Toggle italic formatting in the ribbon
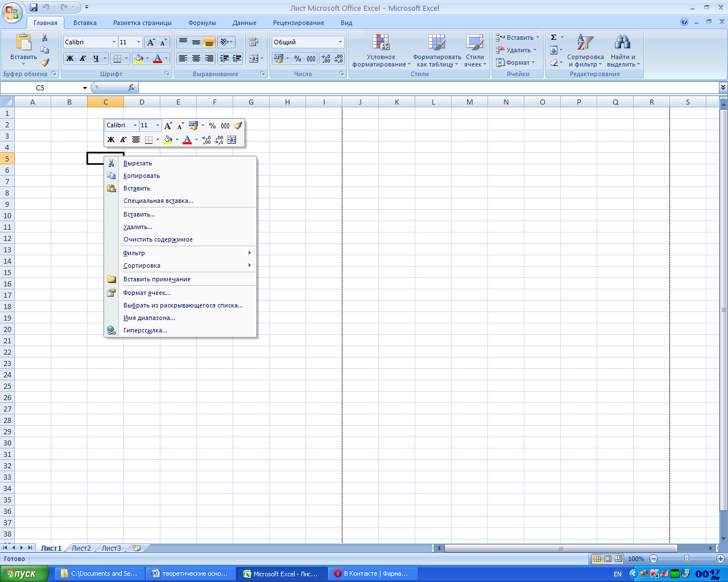The image size is (728, 582). point(83,59)
